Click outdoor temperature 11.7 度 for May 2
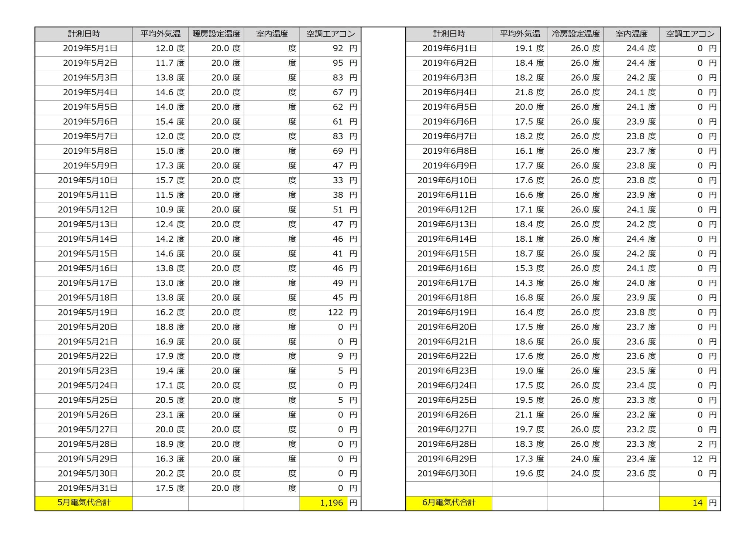This screenshot has width=756, height=535. 160,63
